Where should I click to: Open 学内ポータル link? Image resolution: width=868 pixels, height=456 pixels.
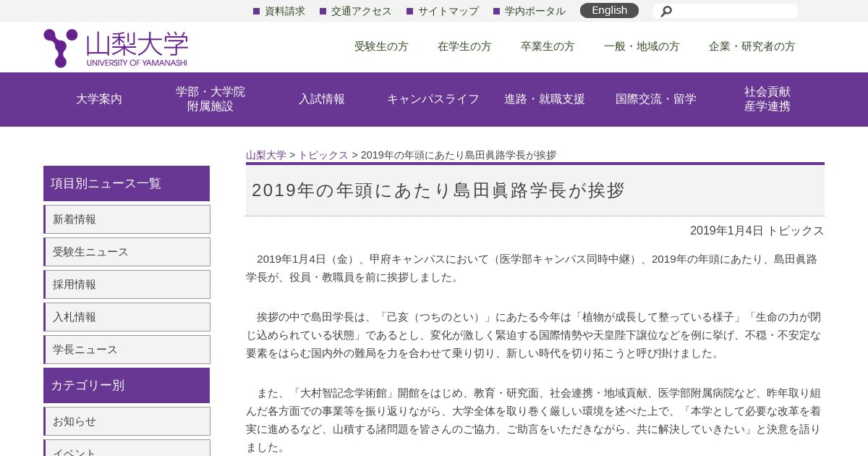535,11
